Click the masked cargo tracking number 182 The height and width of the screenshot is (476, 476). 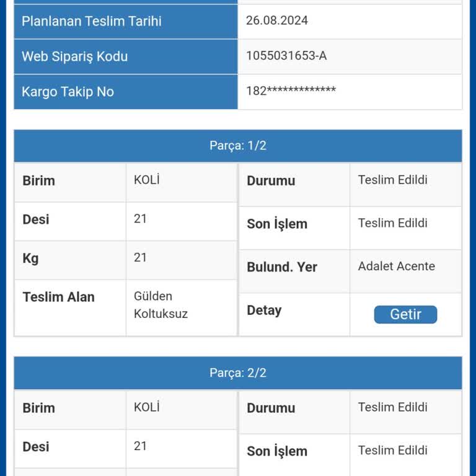point(291,90)
